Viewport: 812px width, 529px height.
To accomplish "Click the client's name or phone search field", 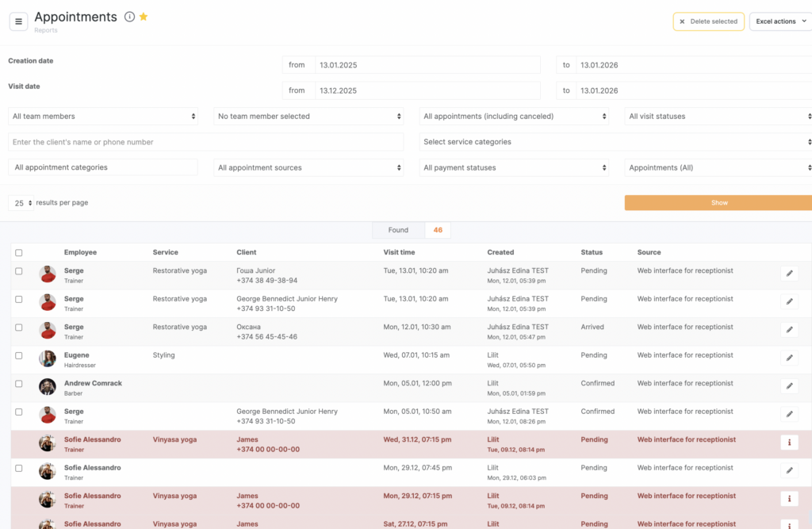I will (x=205, y=142).
